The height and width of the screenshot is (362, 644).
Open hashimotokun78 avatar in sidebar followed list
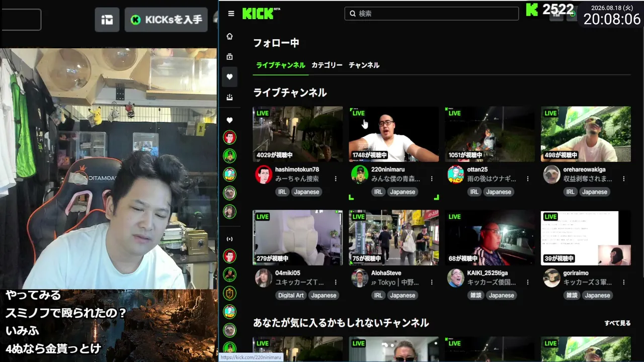pyautogui.click(x=230, y=137)
